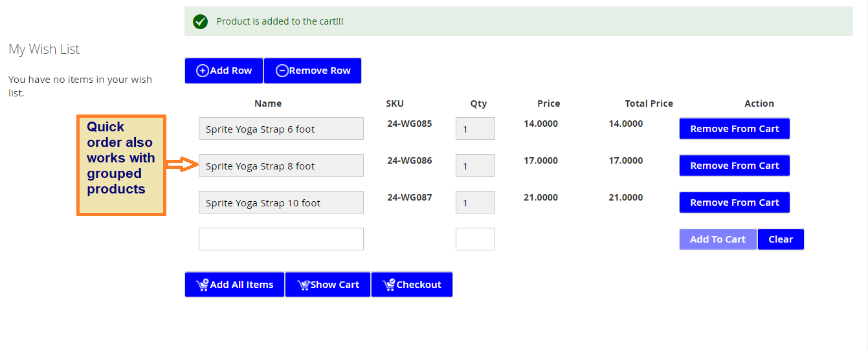Remove Sprite Yoga Strap 10 foot from cart

pyautogui.click(x=735, y=202)
